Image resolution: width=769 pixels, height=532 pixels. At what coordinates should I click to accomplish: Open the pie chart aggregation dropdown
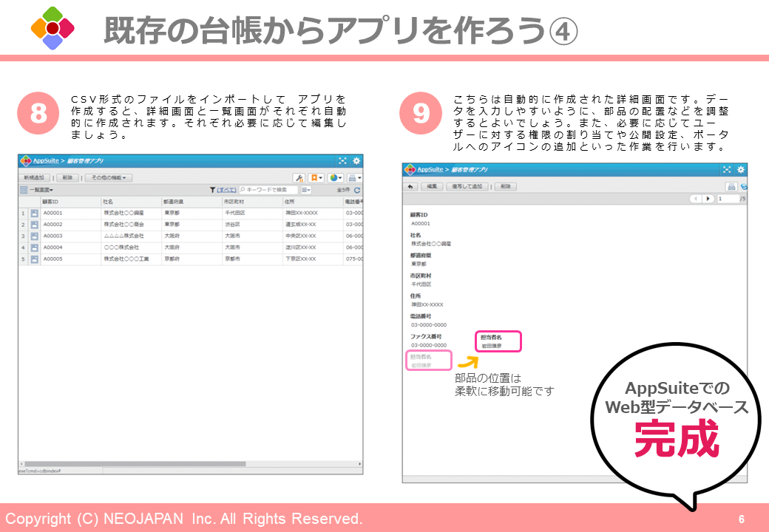[x=336, y=178]
